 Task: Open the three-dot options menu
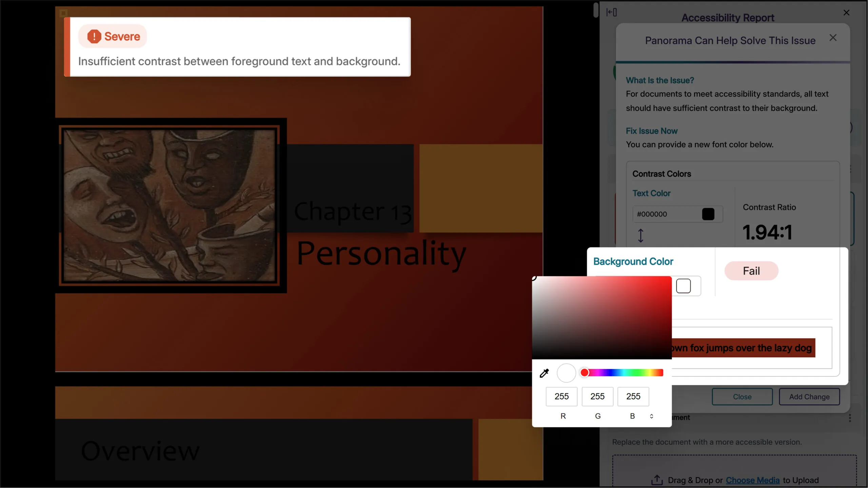tap(850, 418)
